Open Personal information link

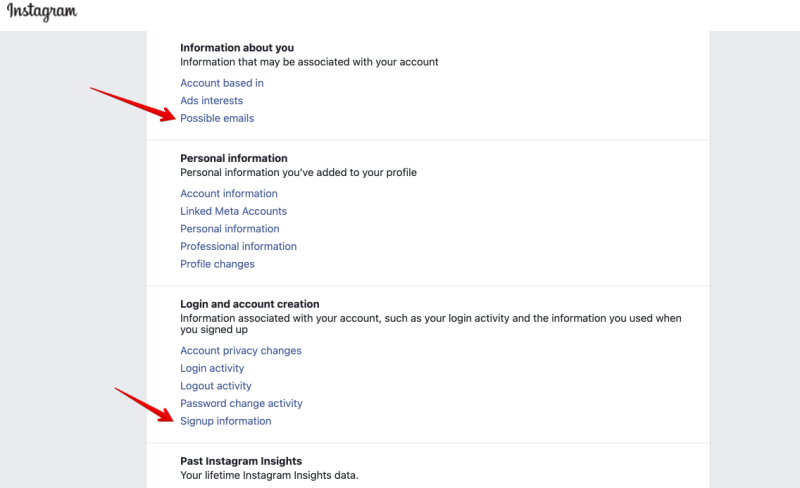(230, 229)
